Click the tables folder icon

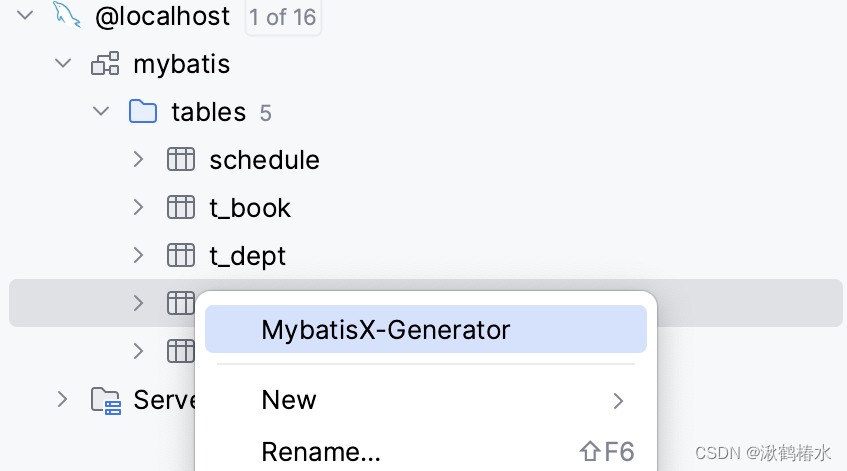143,111
